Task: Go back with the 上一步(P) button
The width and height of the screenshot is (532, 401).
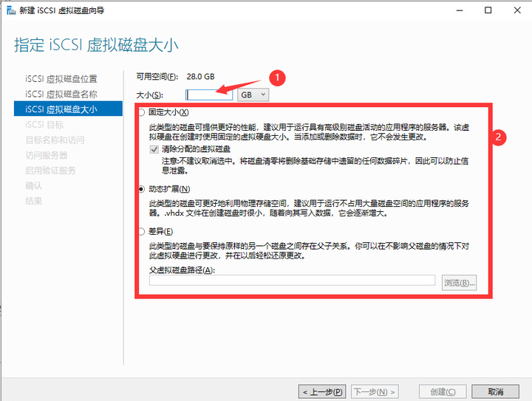Action: (322, 392)
